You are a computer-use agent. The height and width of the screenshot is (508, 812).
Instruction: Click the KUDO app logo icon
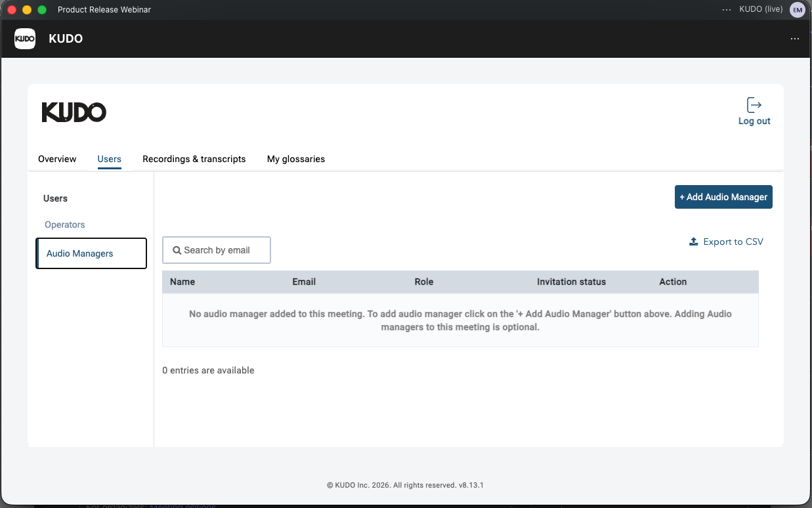(x=25, y=39)
